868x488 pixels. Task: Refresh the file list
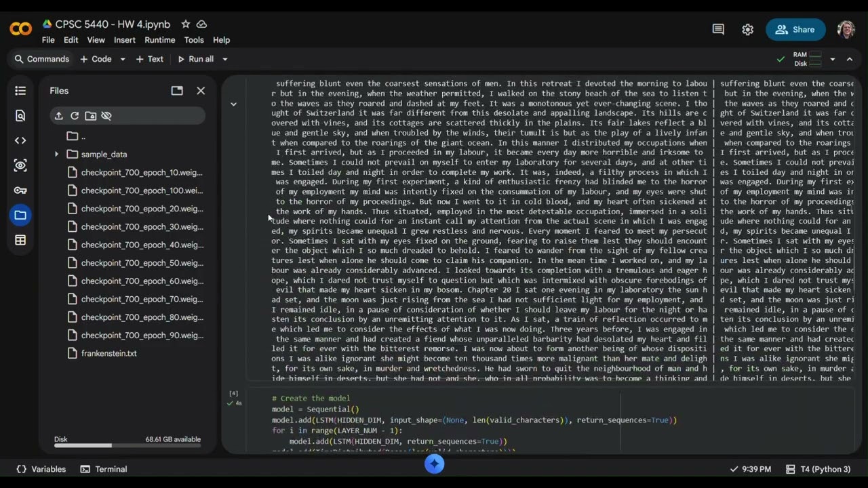pyautogui.click(x=75, y=116)
